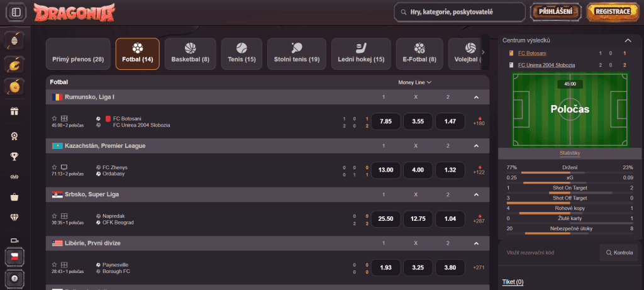Bet on odds 7.85 for FC Botosani
Image resolution: width=644 pixels, height=290 pixels.
coord(386,121)
